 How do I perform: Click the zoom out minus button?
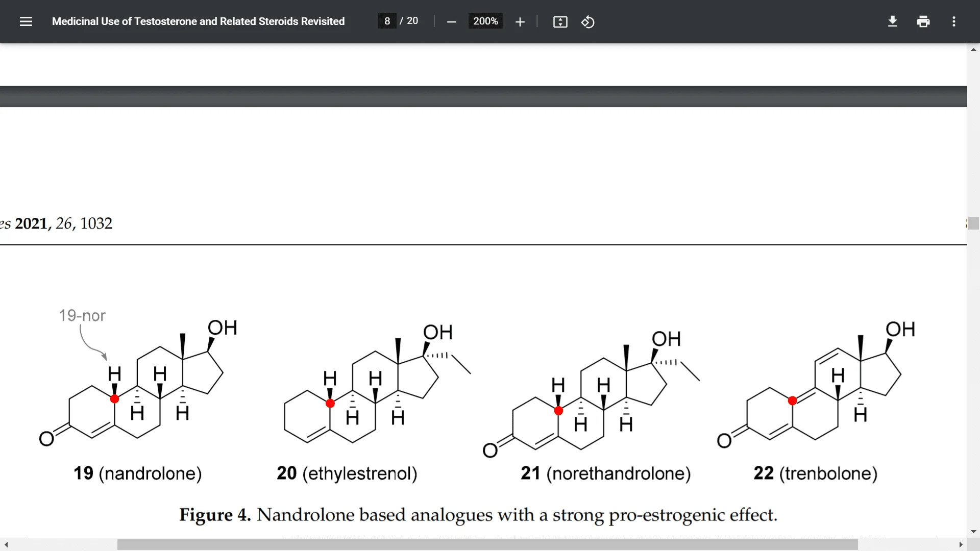(451, 22)
